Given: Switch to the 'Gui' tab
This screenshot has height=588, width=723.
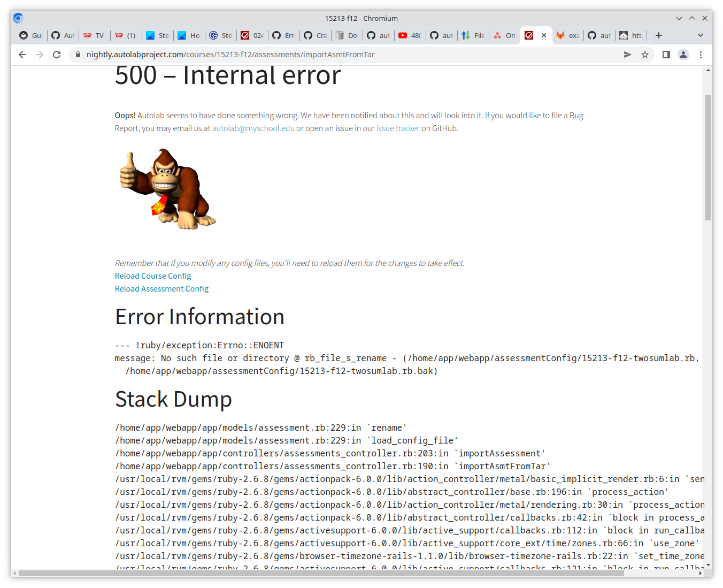Looking at the screenshot, I should 31,35.
